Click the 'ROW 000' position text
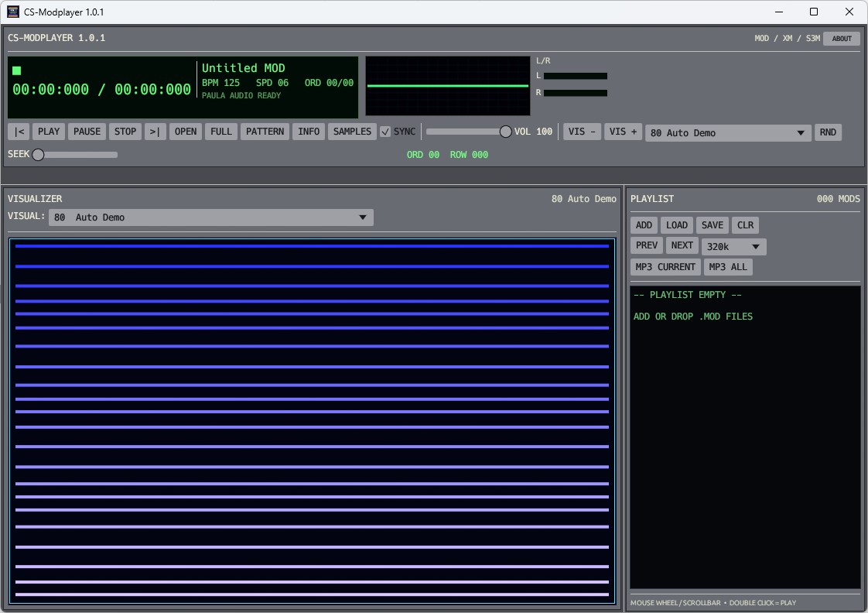 [x=469, y=155]
